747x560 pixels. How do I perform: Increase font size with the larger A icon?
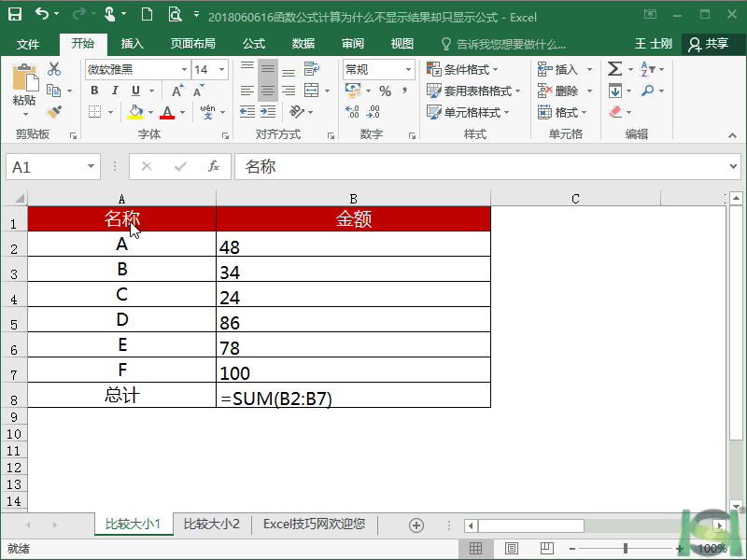coord(177,91)
